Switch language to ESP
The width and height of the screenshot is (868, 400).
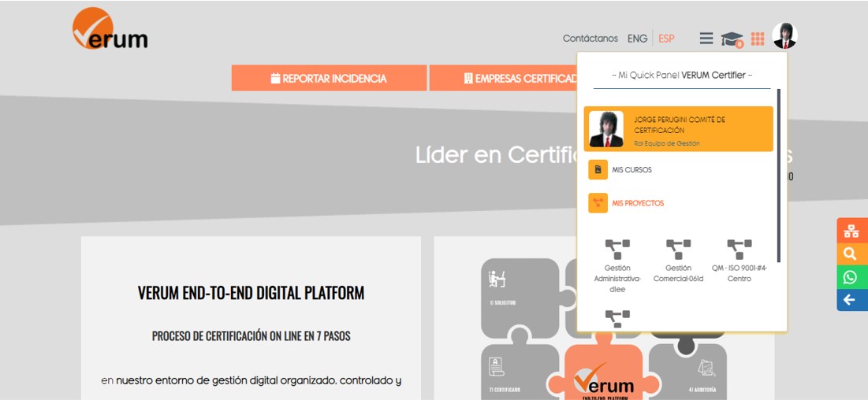click(x=667, y=39)
